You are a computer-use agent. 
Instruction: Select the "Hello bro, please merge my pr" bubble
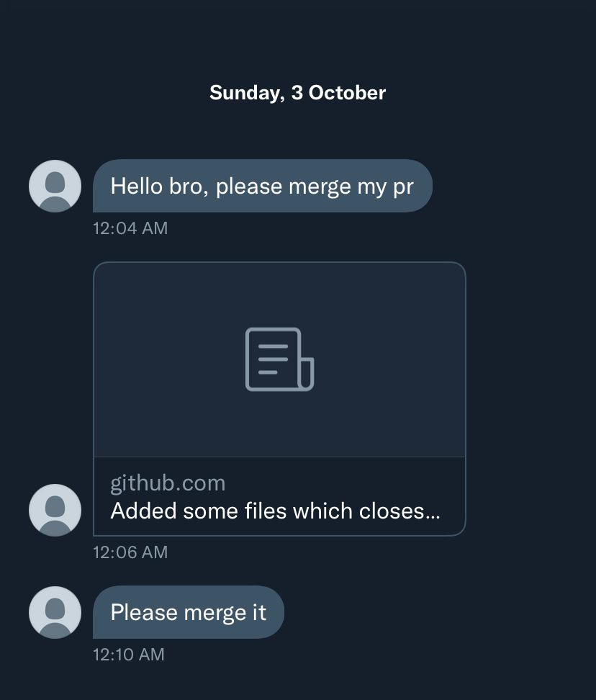point(263,186)
